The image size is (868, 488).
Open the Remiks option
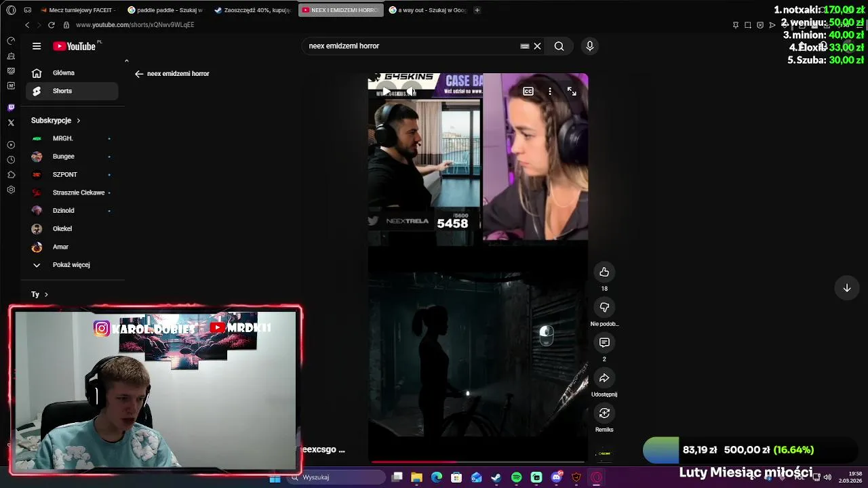tap(604, 413)
